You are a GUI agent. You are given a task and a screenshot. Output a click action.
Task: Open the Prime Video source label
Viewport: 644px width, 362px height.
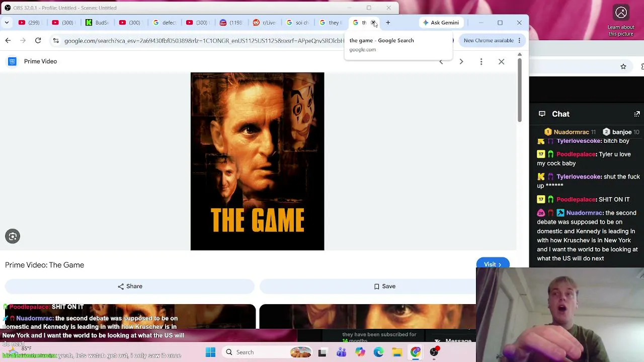[40, 61]
